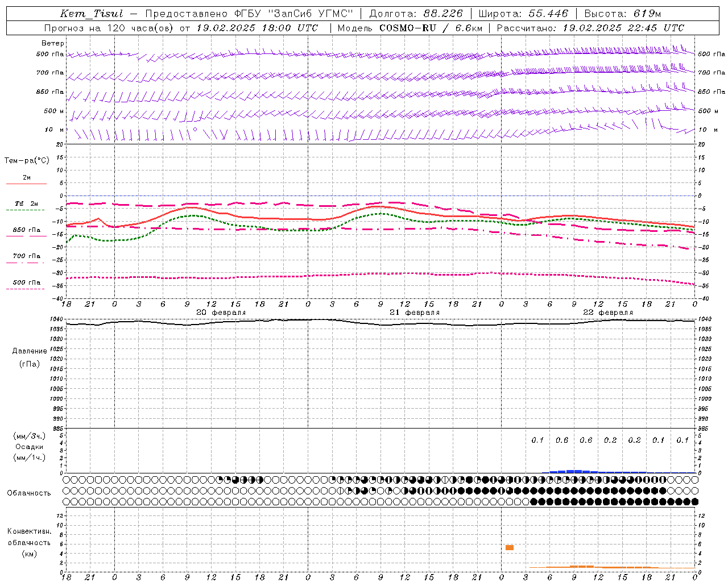The width and height of the screenshot is (728, 582).
Task: Click the Тем-ра(°C) axis title
Action: pyautogui.click(x=27, y=160)
